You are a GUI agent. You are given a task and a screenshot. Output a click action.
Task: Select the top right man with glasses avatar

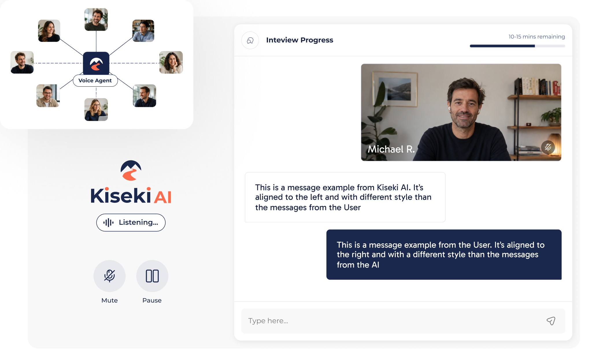click(x=143, y=31)
